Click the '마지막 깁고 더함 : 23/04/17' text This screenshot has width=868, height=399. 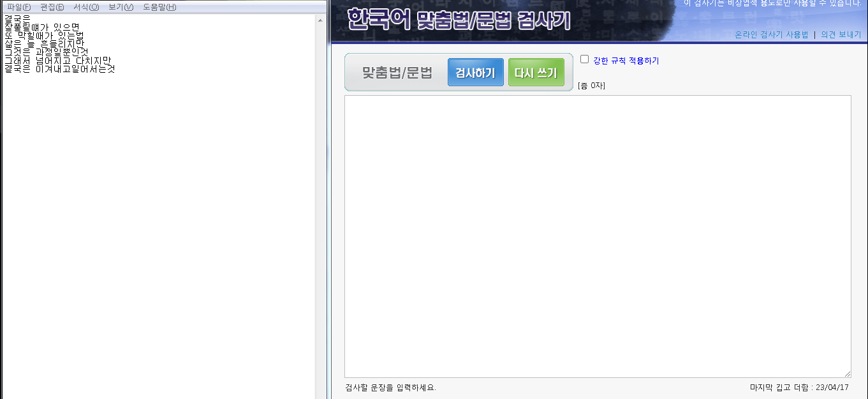(799, 388)
